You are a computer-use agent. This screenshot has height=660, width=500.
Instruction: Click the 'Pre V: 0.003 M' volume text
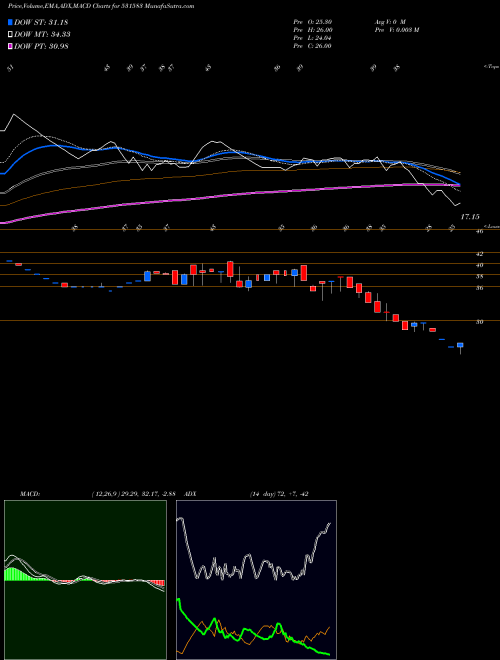(x=396, y=30)
